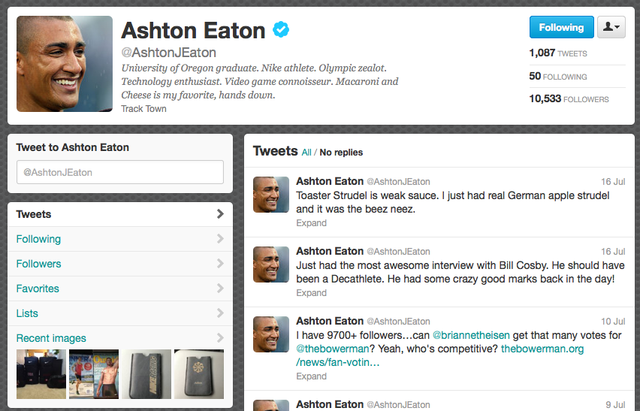Image resolution: width=640 pixels, height=411 pixels.
Task: Click the Recent images chevron arrow
Action: pos(220,338)
